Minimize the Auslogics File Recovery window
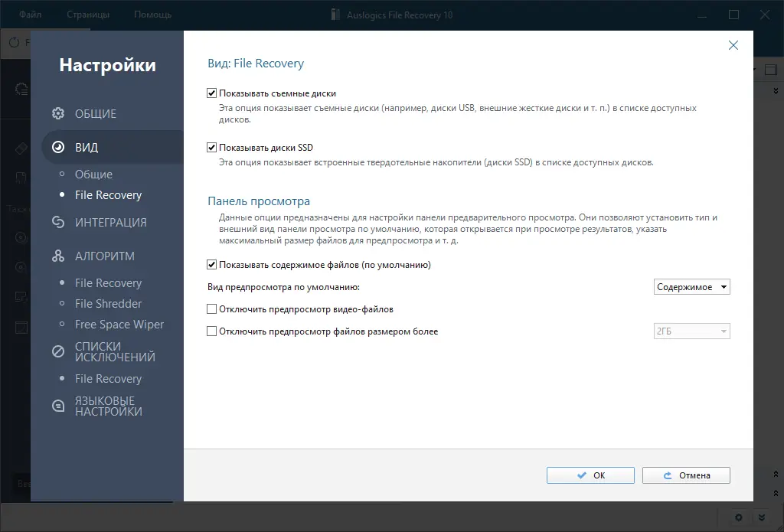 tap(702, 15)
